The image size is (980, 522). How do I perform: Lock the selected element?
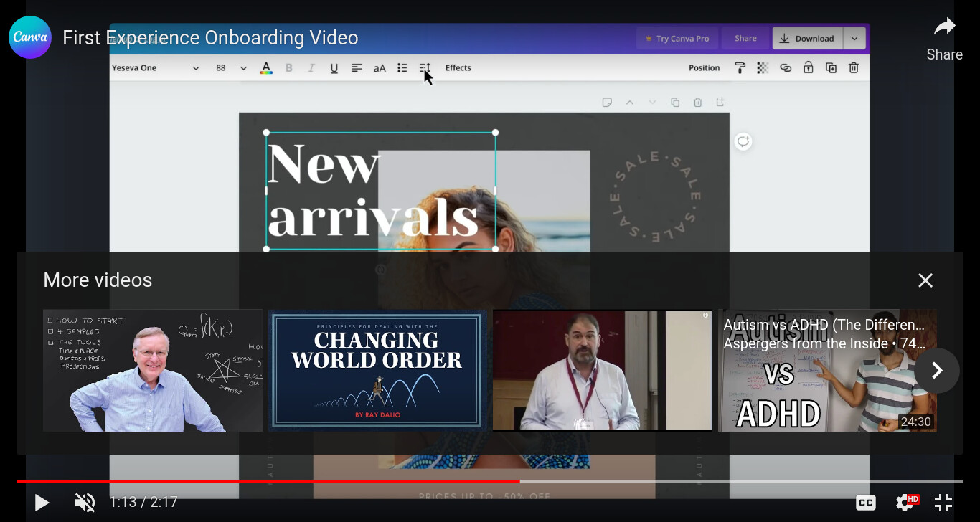(809, 68)
